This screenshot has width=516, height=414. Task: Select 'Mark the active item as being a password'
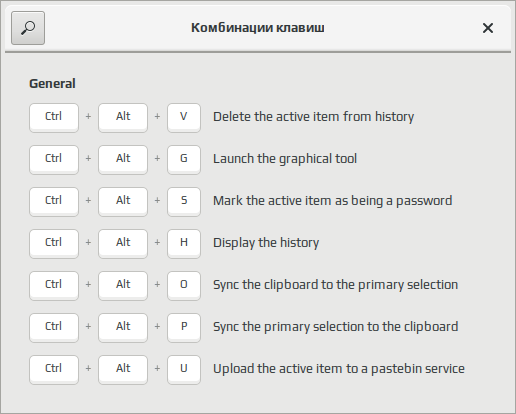coord(332,201)
